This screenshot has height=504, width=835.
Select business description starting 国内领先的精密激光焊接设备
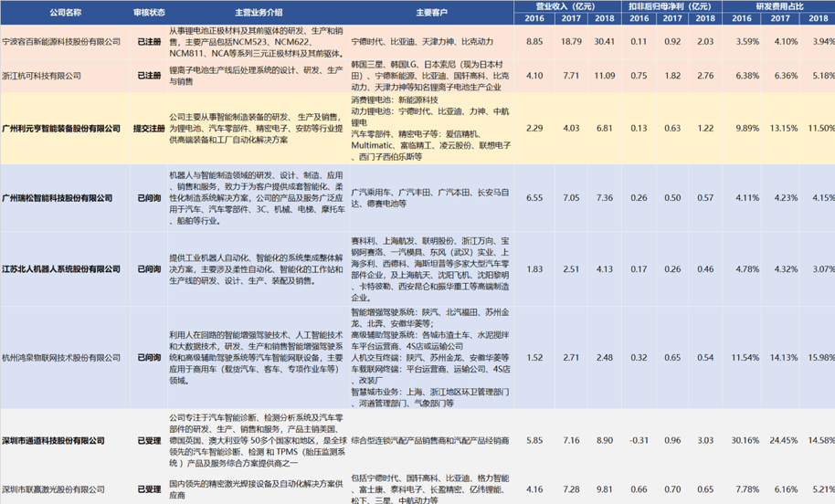pos(256,489)
